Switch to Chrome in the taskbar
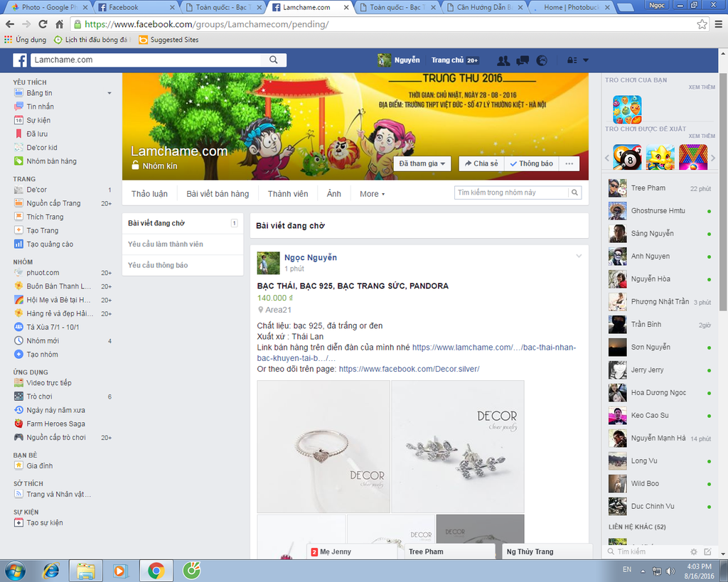Screen dimensions: 728x582 (x=156, y=571)
